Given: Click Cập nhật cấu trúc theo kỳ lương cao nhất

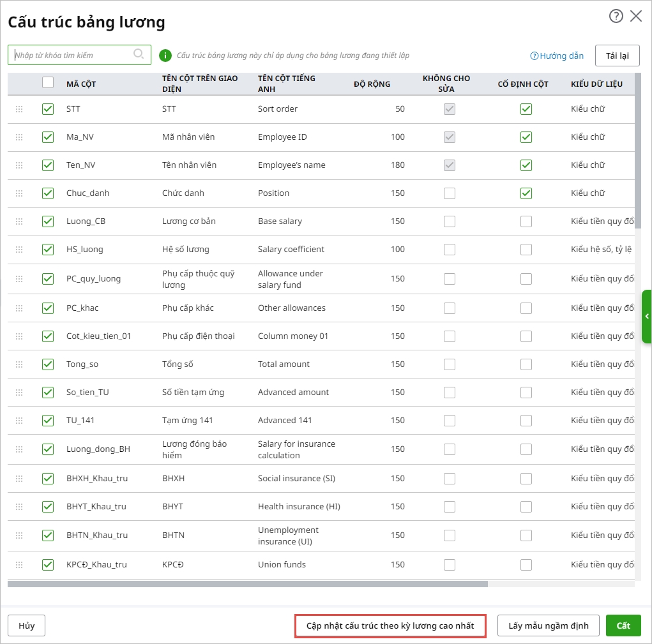Looking at the screenshot, I should click(390, 625).
